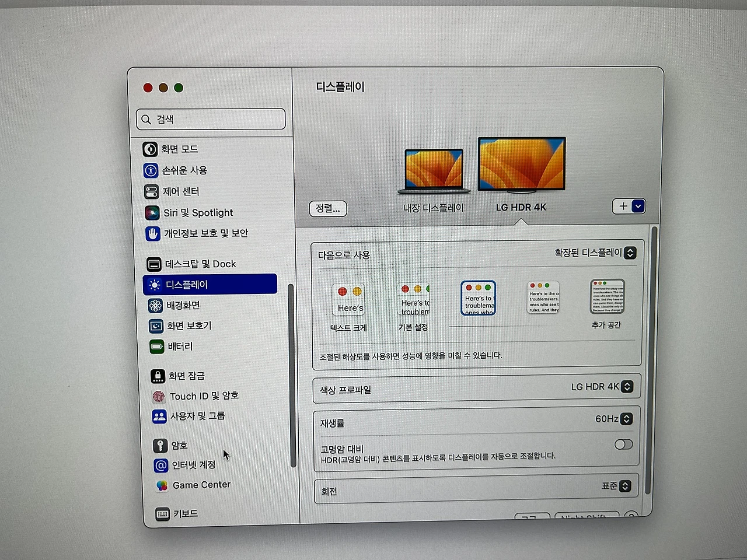
Task: Click the magnifier icon in search field
Action: [x=146, y=120]
